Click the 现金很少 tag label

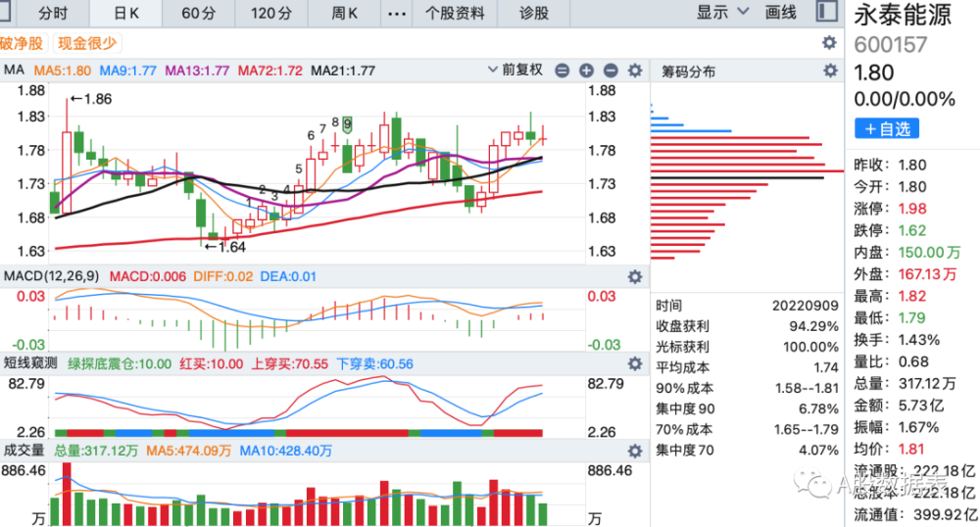(87, 43)
